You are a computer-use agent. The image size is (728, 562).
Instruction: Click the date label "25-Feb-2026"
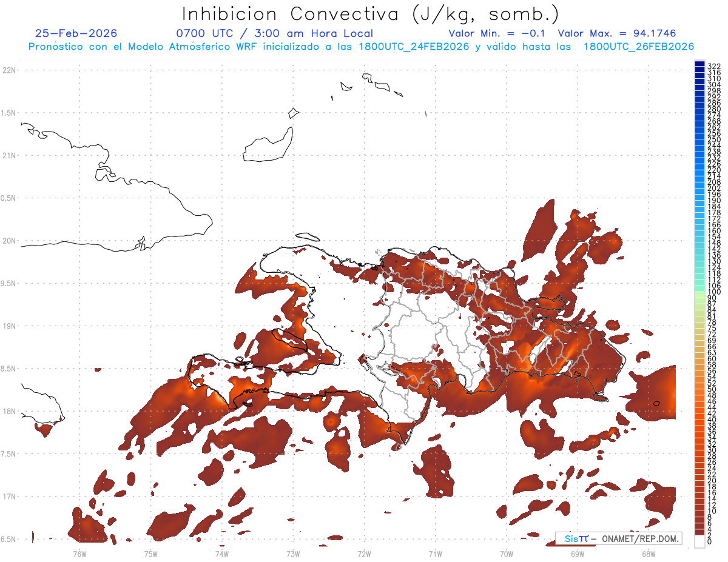click(76, 34)
